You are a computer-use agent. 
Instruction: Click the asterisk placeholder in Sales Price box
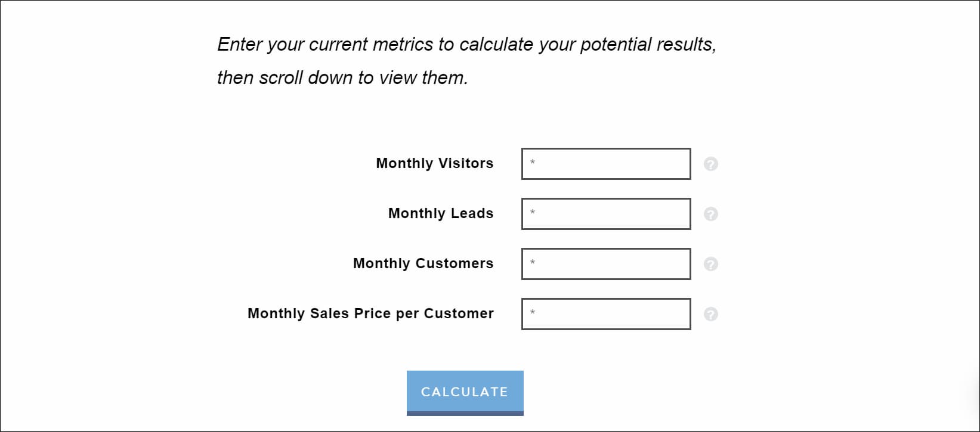[x=533, y=312]
